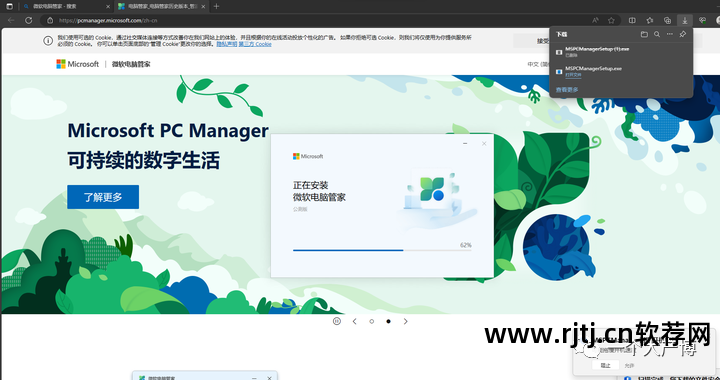This screenshot has height=380, width=720.
Task: Select the MSPCManagerSetup (1).exe download entry
Action: coord(621,51)
